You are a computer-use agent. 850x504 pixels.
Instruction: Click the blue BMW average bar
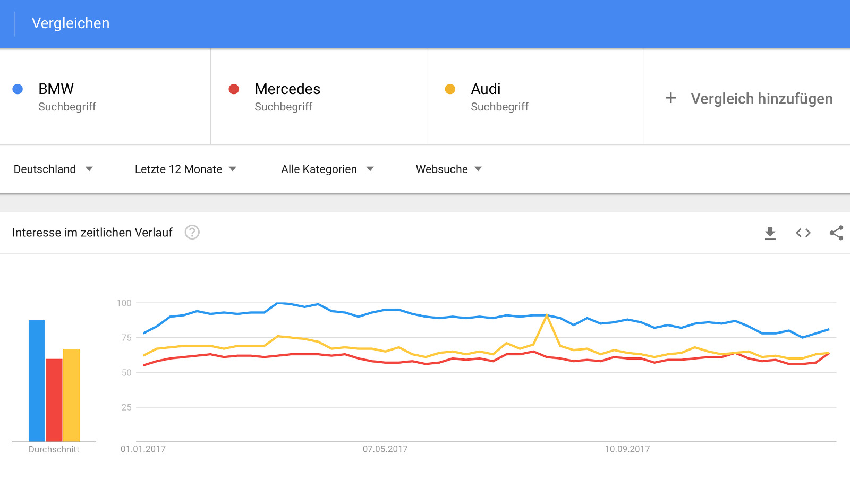pos(37,380)
